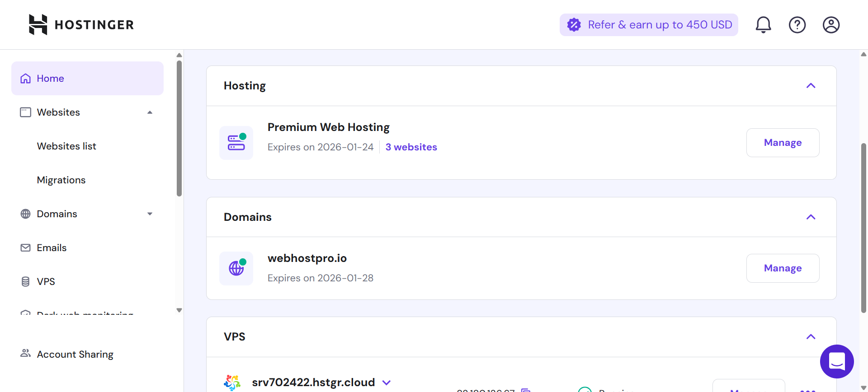Image resolution: width=868 pixels, height=392 pixels.
Task: Click the Hosting section heading
Action: [x=245, y=86]
